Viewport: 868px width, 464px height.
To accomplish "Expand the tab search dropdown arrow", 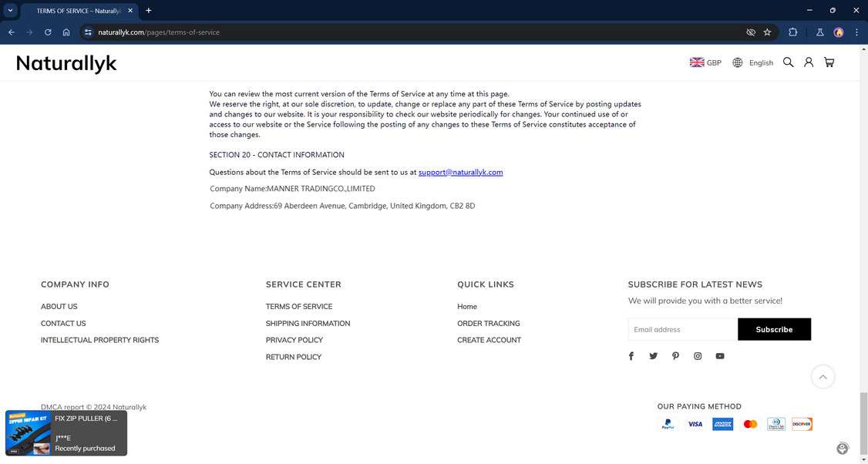I will (10, 11).
